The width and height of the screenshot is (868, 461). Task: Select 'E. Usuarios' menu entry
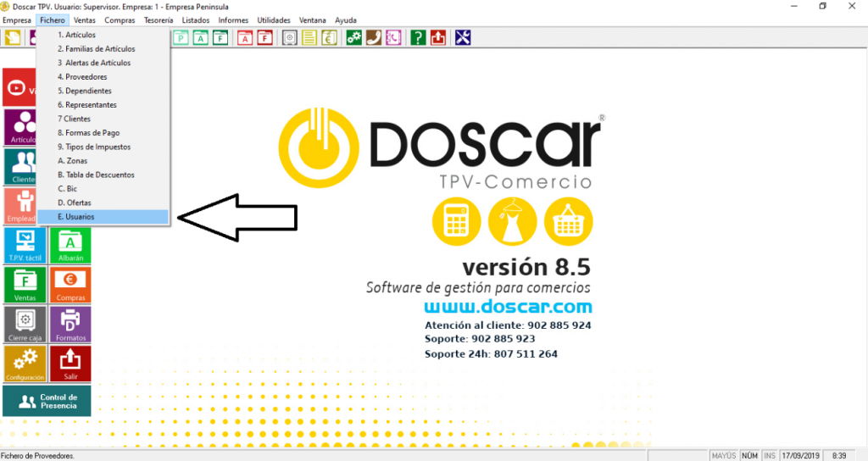coord(103,217)
